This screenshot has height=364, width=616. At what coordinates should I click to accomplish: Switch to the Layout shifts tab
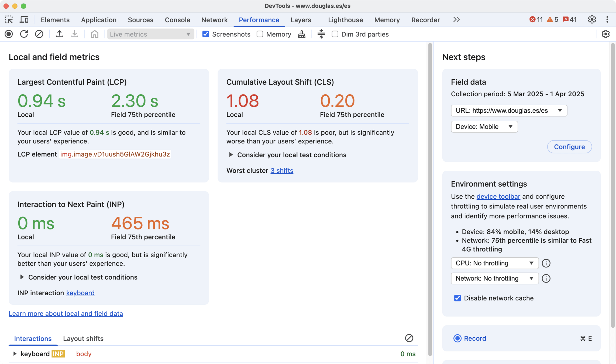pos(83,339)
